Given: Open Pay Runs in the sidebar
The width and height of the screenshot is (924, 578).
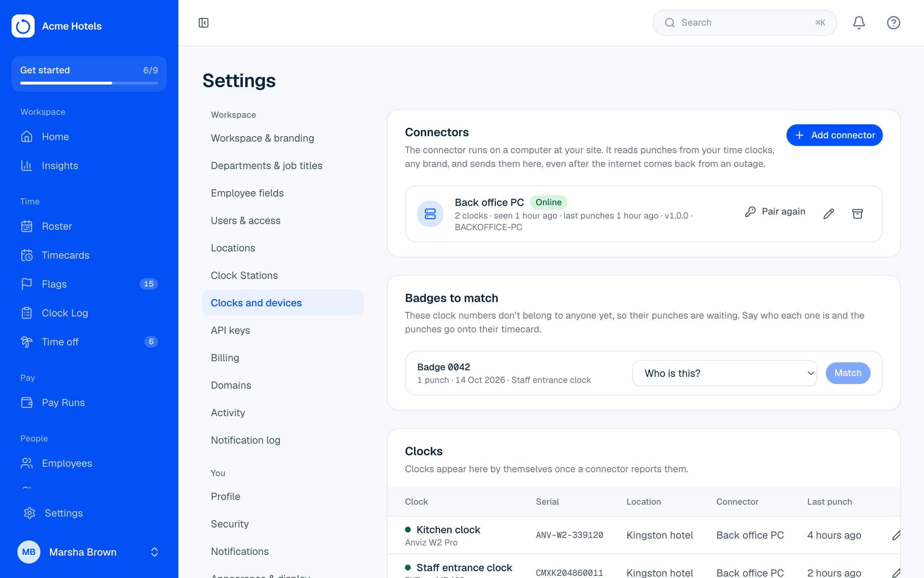Looking at the screenshot, I should point(89,402).
